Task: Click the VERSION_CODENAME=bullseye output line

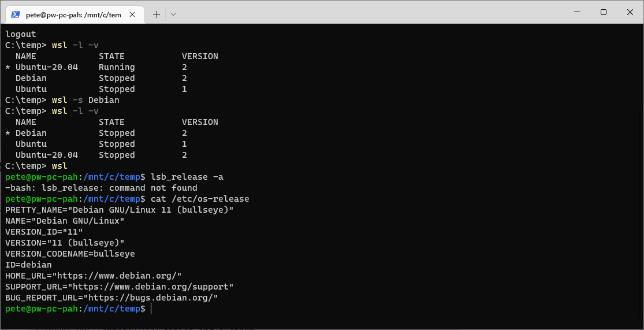Action: click(x=70, y=254)
